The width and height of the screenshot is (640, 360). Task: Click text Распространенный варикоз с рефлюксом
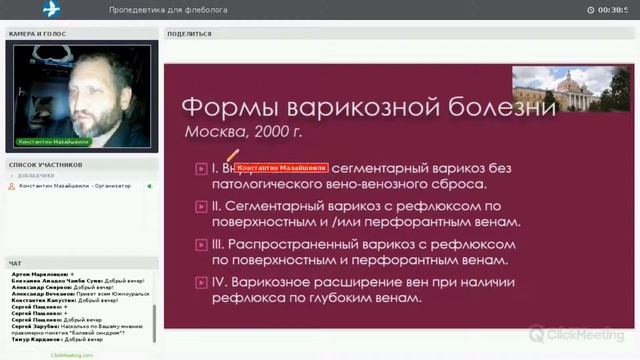371,244
